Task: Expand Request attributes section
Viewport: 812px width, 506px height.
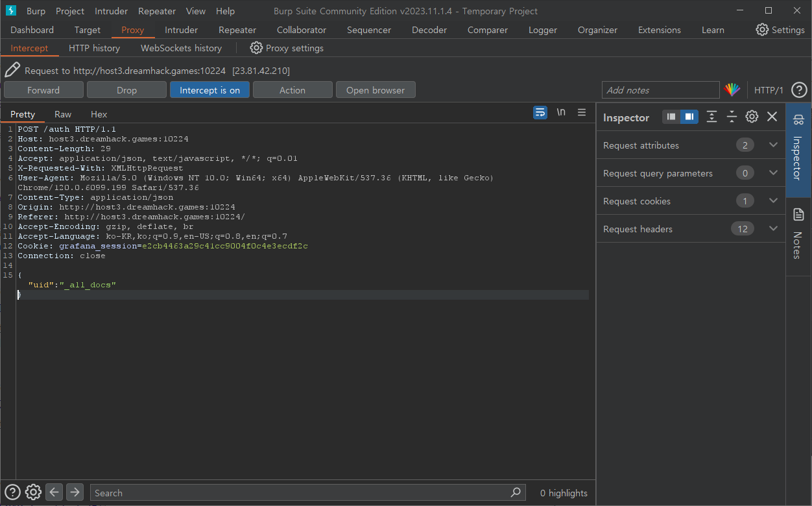Action: pos(772,145)
